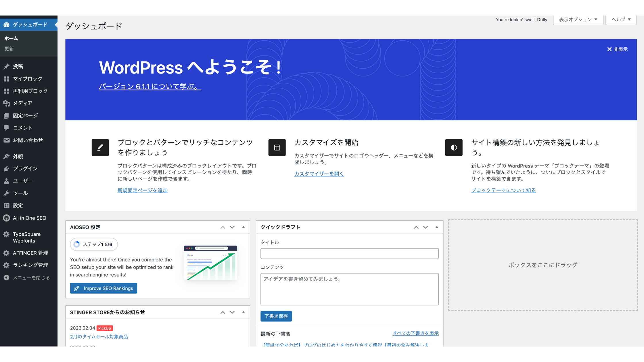Click the speech bubble icon next to コメント

pyautogui.click(x=6, y=128)
